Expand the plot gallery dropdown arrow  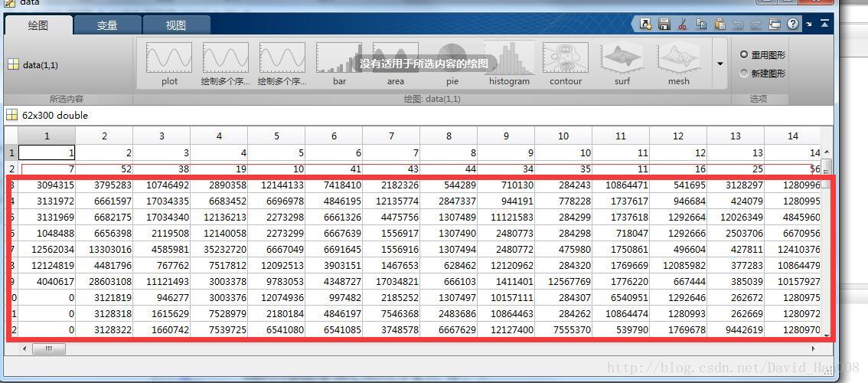(720, 64)
